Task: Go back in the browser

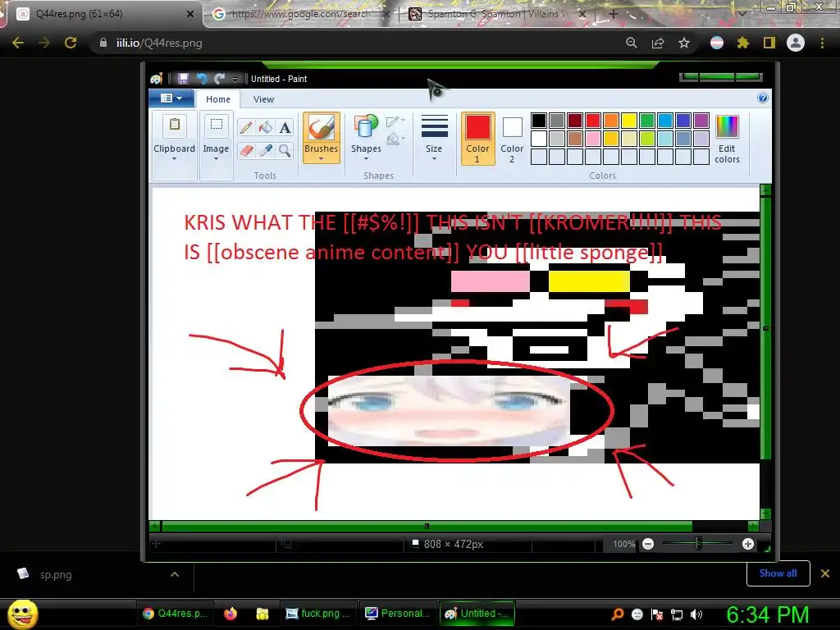Action: tap(18, 43)
